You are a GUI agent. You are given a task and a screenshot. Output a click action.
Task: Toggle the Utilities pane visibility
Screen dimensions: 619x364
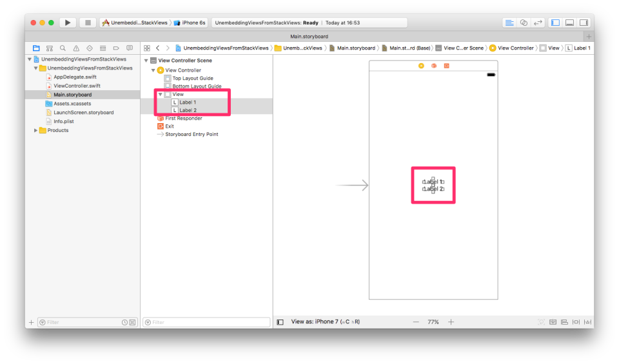coord(584,23)
